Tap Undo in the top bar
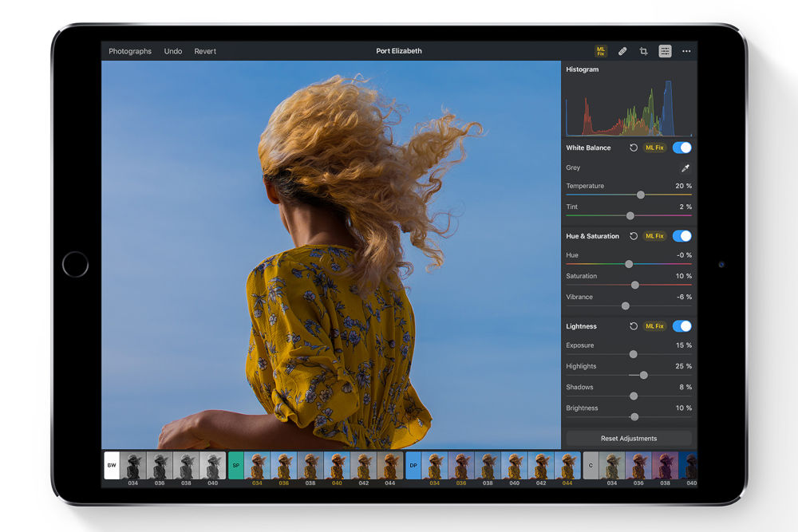 [173, 51]
